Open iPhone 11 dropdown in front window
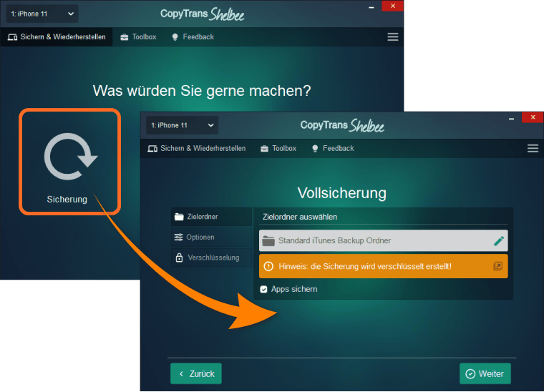 182,125
